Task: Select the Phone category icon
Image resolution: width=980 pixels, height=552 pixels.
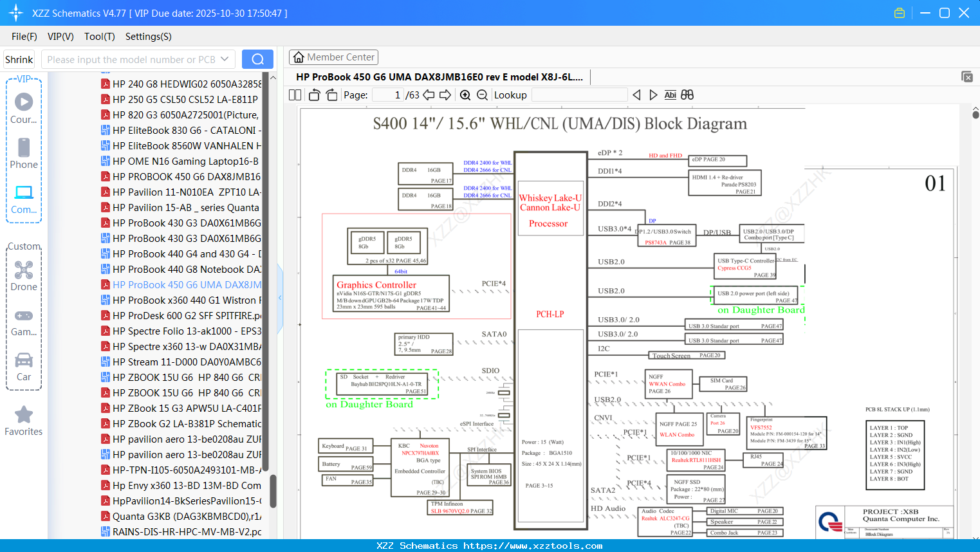Action: pos(24,147)
